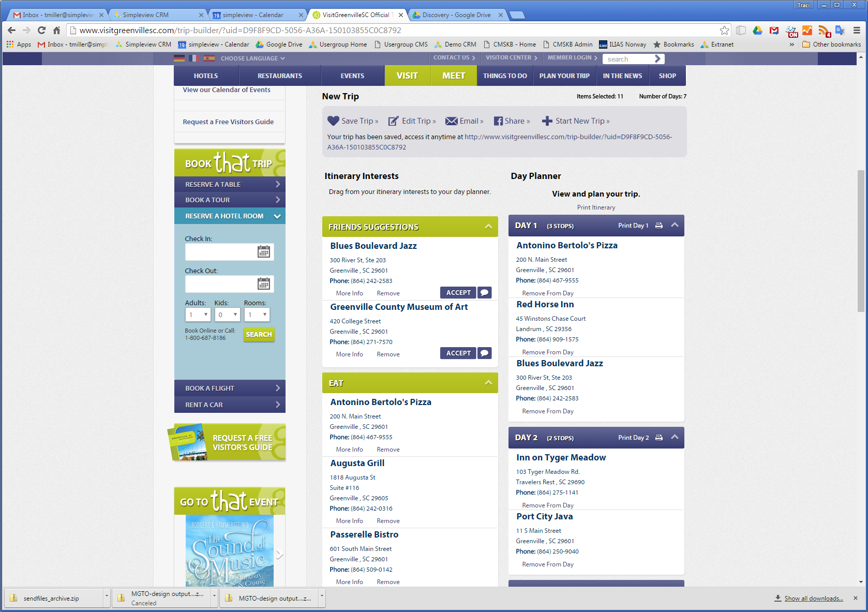Viewport: 868px width, 612px height.
Task: Accept the Blues Boulevard Jazz suggestion
Action: tap(458, 292)
